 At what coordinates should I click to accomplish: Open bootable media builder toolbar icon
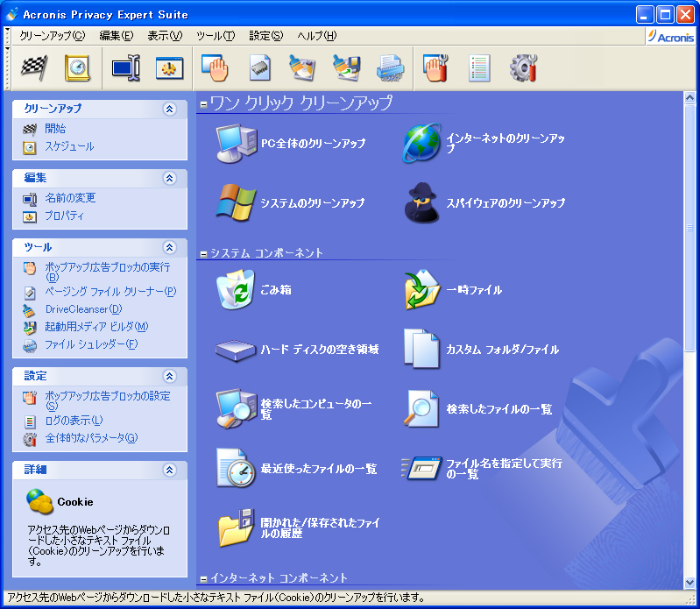pos(347,67)
